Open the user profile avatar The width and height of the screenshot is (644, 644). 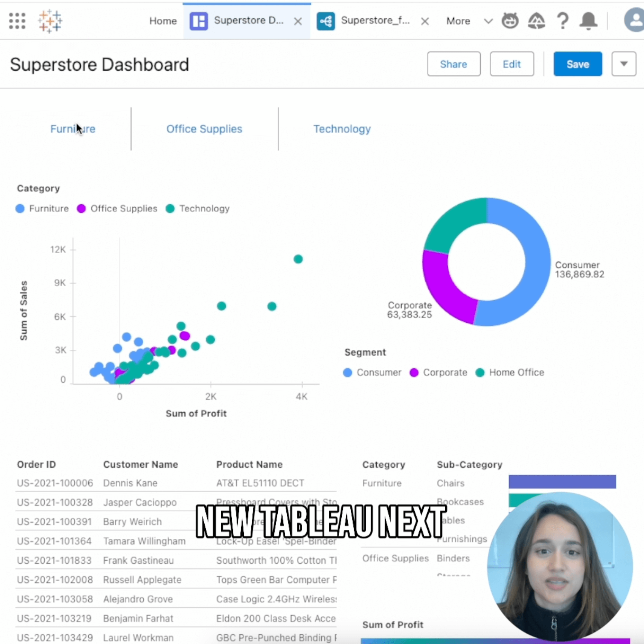coord(634,21)
